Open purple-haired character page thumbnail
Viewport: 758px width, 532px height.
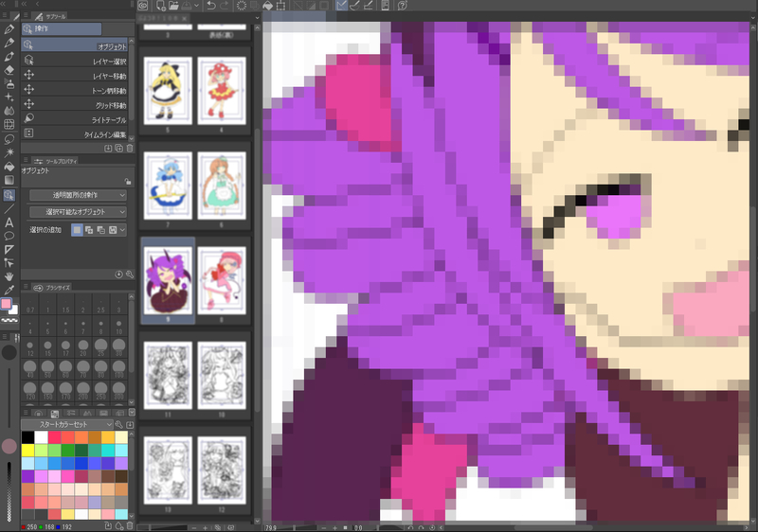tap(168, 280)
